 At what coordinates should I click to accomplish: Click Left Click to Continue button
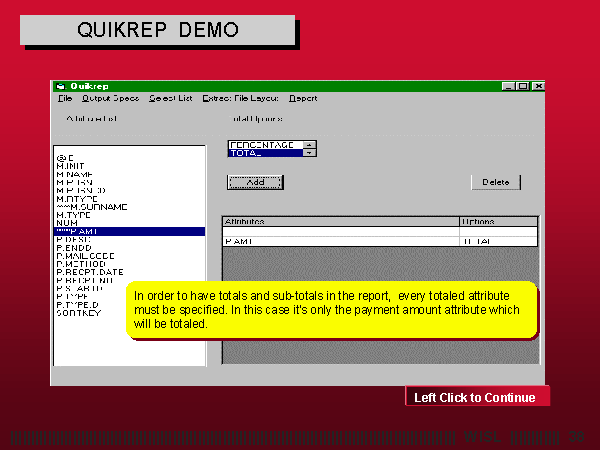click(476, 397)
